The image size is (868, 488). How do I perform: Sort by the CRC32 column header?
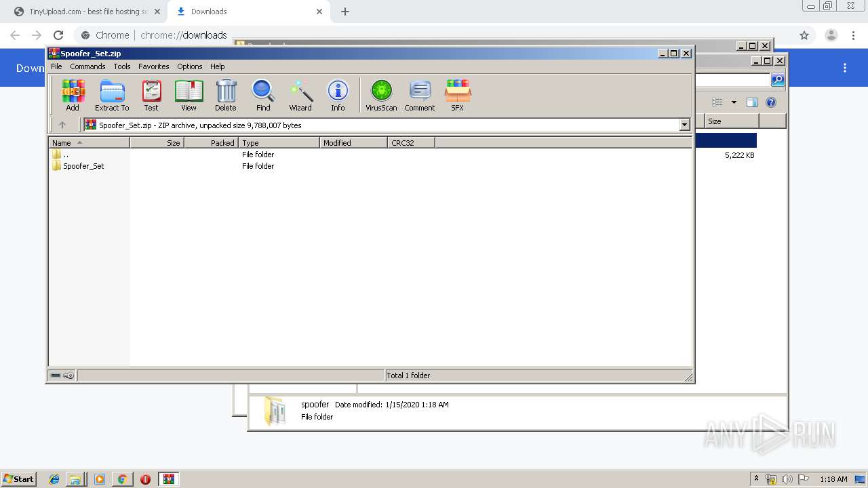coord(411,143)
